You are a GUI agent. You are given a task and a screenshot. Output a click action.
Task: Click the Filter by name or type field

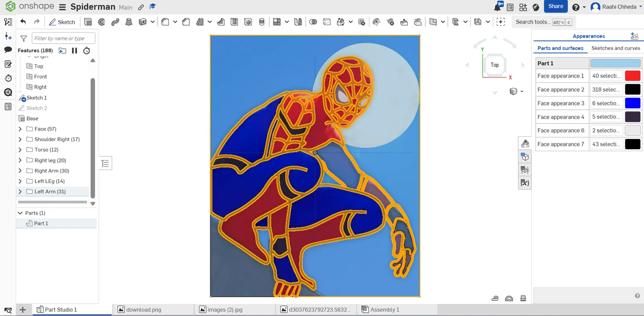point(64,38)
